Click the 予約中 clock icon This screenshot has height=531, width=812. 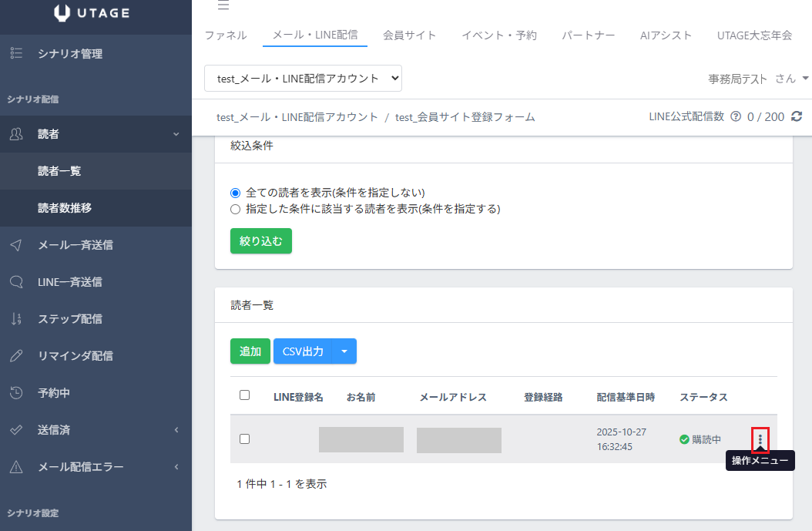[x=16, y=393]
